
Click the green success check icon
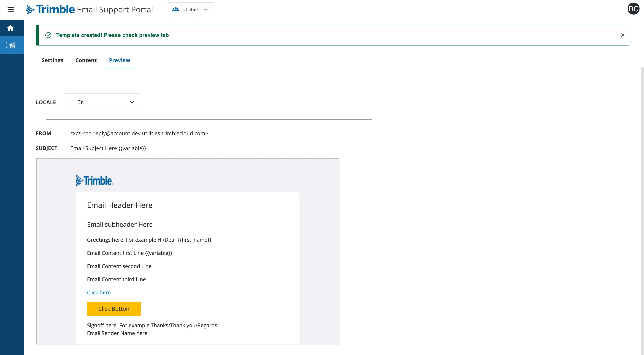(48, 35)
